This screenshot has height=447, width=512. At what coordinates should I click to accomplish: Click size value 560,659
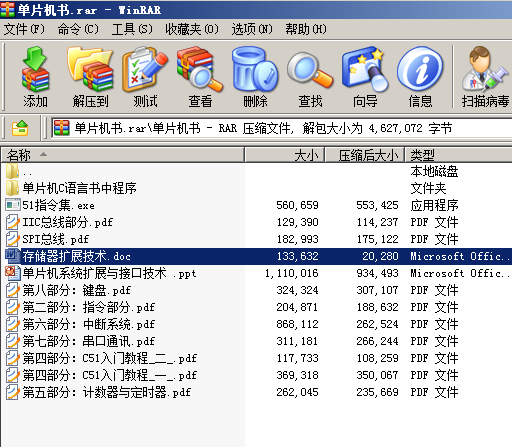coord(297,205)
